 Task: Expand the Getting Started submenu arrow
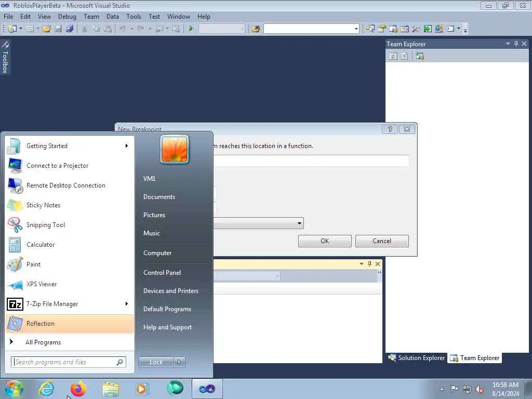coord(127,146)
